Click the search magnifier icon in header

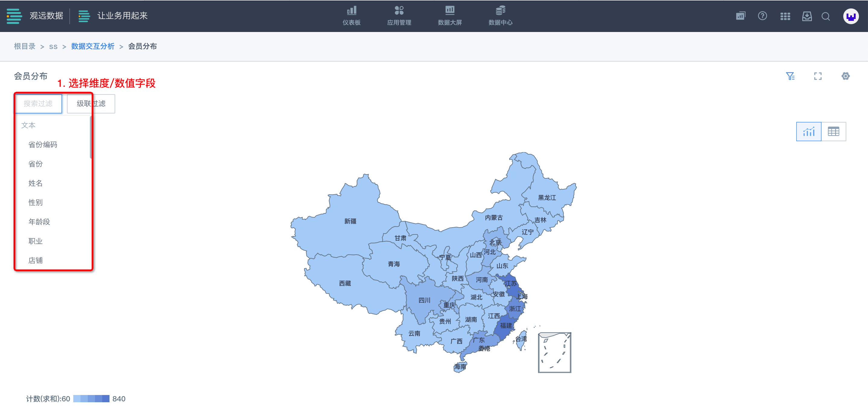point(825,16)
